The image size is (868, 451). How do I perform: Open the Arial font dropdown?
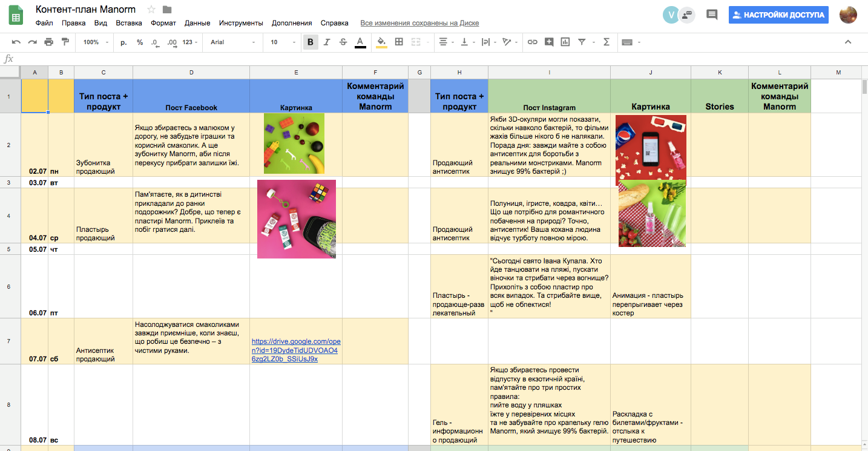[234, 42]
